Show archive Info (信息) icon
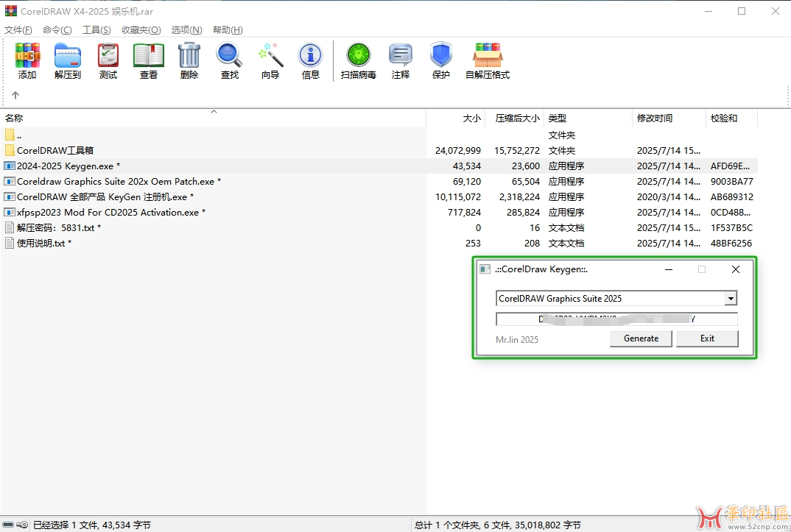Image resolution: width=791 pixels, height=532 pixels. [311, 55]
